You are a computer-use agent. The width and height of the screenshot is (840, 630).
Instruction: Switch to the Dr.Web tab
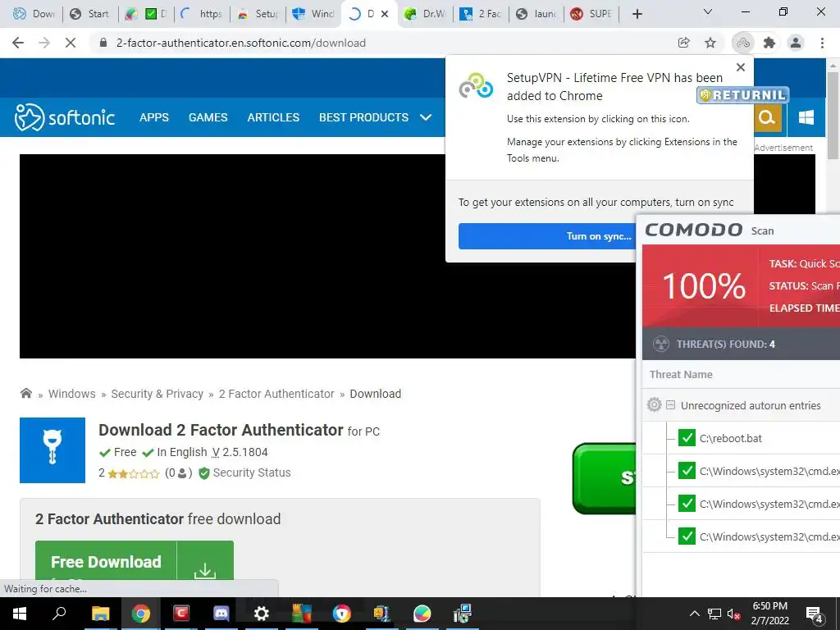[x=426, y=14]
